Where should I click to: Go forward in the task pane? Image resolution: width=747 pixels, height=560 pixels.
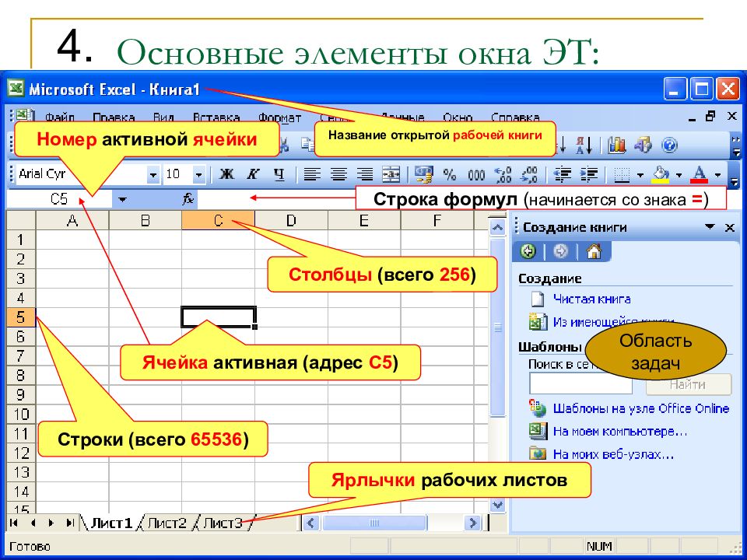click(561, 251)
